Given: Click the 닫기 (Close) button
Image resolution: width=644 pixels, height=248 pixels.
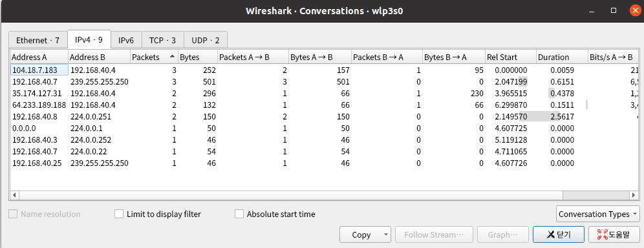Looking at the screenshot, I should pyautogui.click(x=559, y=234).
